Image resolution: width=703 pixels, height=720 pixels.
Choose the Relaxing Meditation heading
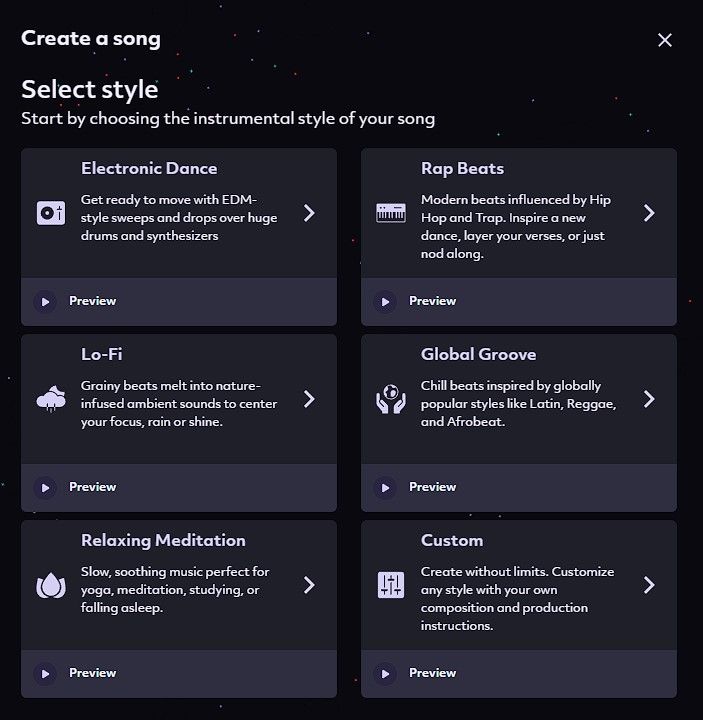[163, 541]
